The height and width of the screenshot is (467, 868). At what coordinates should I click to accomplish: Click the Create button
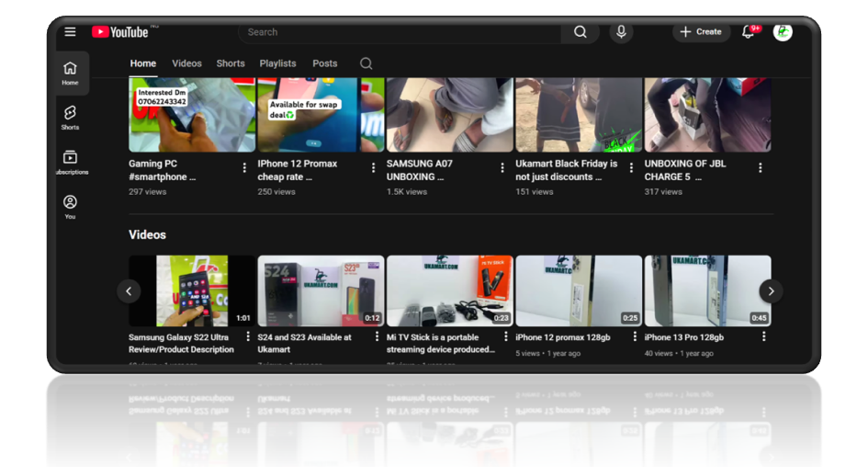click(x=701, y=32)
